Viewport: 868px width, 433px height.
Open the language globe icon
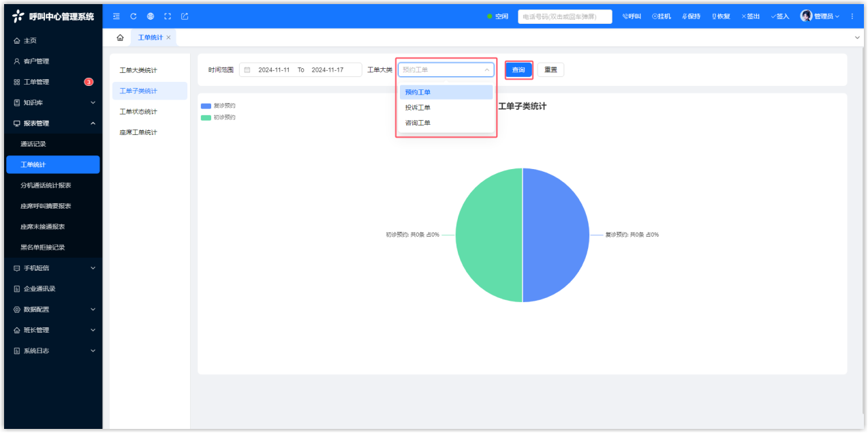[151, 16]
